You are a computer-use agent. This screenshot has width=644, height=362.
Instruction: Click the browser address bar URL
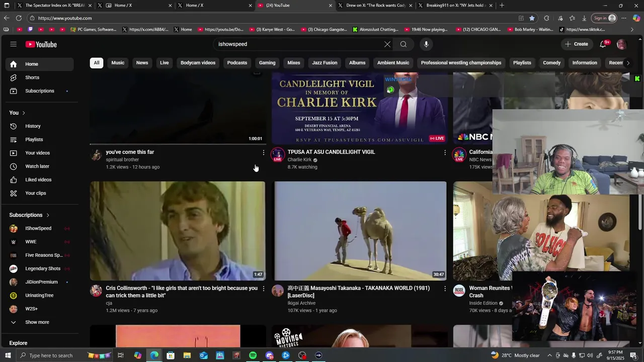pyautogui.click(x=65, y=18)
